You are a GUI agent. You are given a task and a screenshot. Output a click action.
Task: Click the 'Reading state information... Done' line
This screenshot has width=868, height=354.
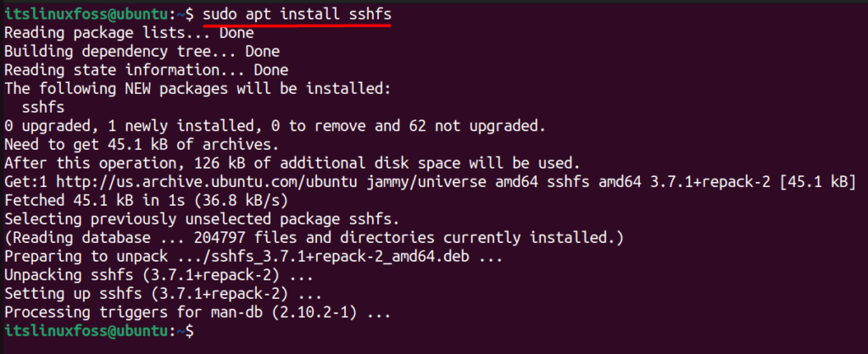tap(146, 70)
